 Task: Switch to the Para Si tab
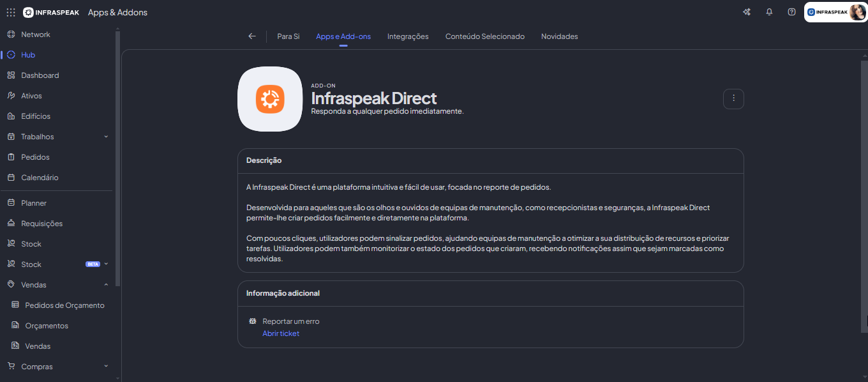point(288,36)
